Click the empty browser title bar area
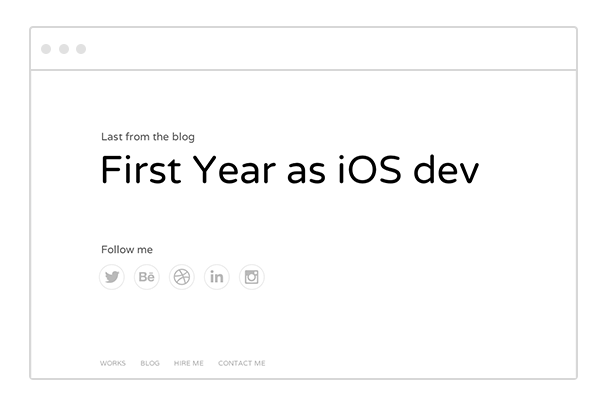This screenshot has width=606, height=406. point(330,49)
